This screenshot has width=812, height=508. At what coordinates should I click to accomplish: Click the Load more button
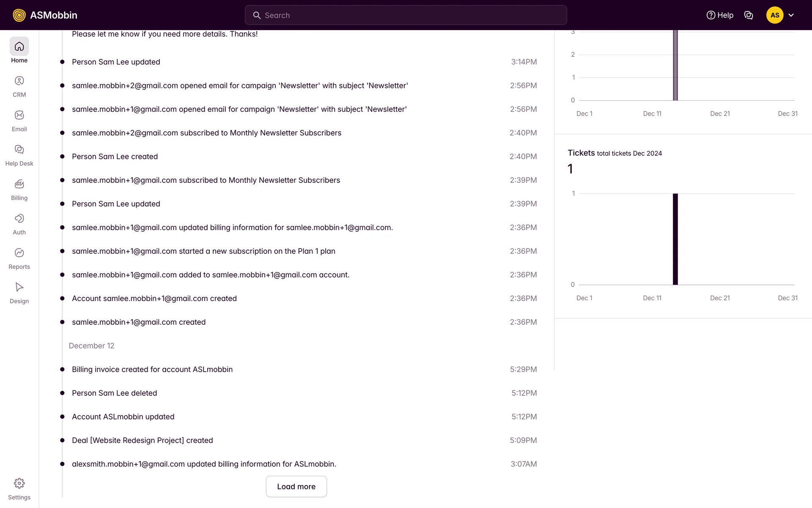[296, 486]
